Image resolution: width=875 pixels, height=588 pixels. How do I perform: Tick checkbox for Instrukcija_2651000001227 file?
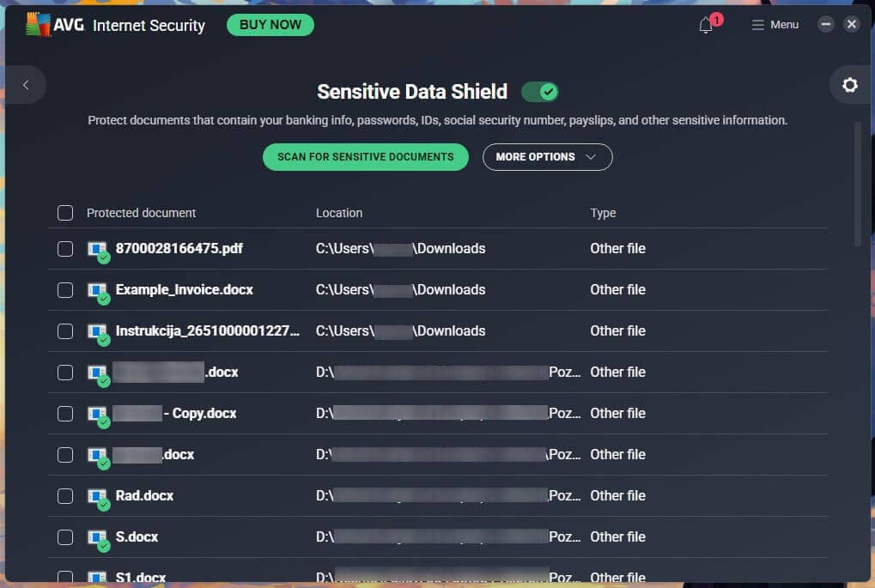point(65,330)
